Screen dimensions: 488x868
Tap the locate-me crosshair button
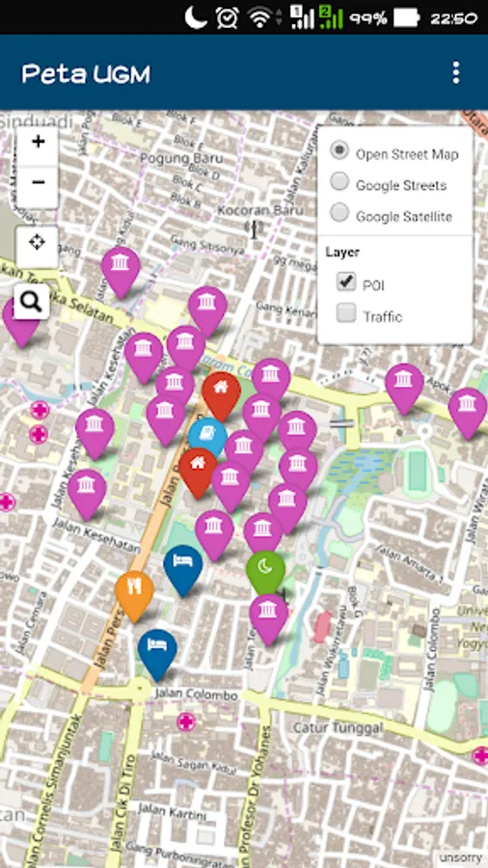(x=37, y=245)
